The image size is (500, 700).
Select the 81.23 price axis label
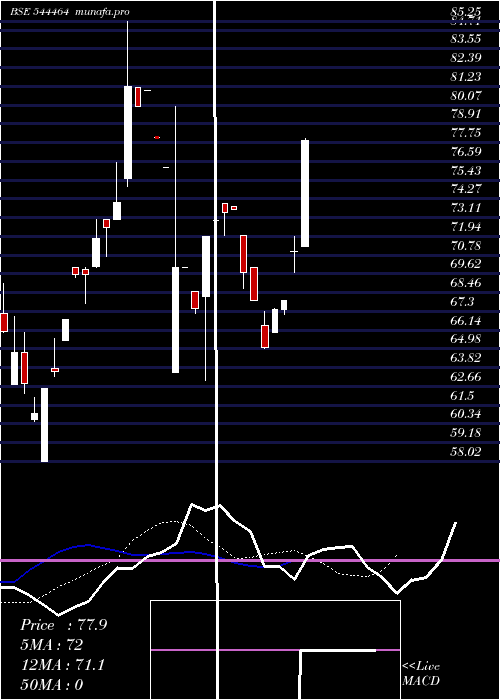tap(466, 77)
